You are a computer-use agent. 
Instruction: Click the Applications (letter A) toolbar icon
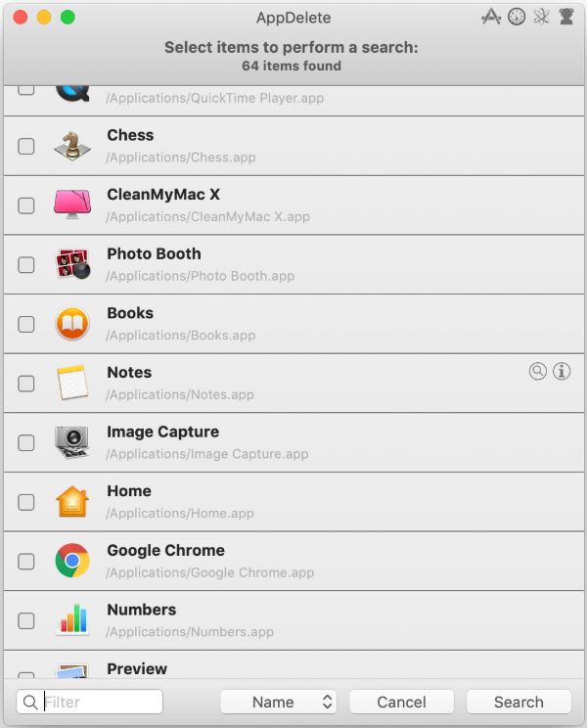tap(491, 17)
